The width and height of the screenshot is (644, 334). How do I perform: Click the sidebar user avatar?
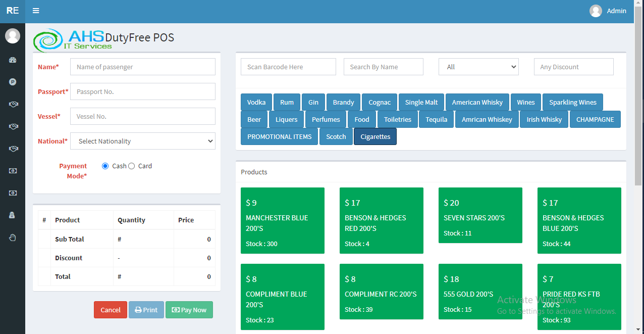(13, 36)
